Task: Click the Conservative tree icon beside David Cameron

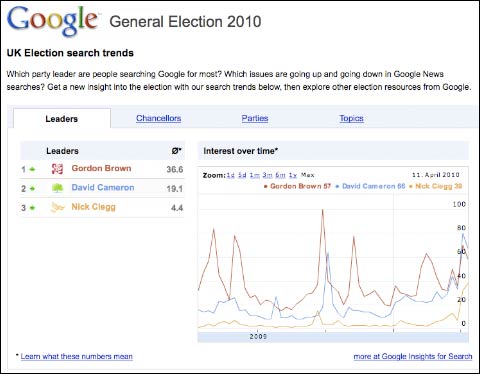Action: [57, 188]
